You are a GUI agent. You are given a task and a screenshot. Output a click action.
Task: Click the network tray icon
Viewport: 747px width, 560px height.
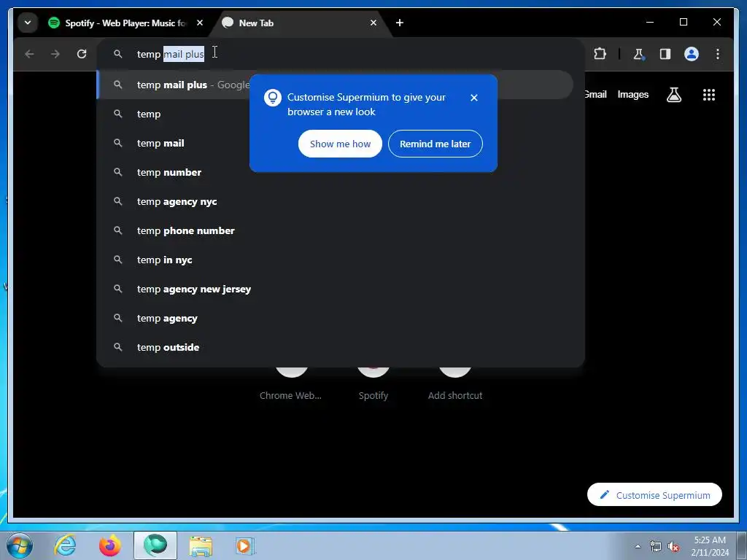(x=656, y=546)
